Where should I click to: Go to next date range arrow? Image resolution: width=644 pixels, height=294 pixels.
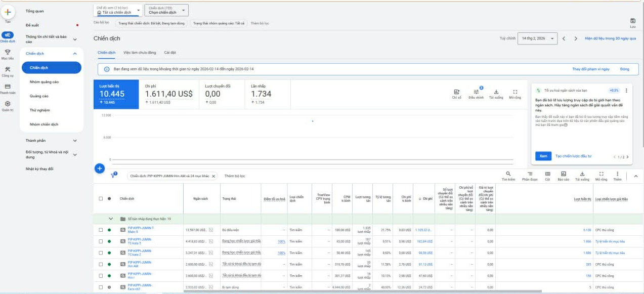coord(576,38)
